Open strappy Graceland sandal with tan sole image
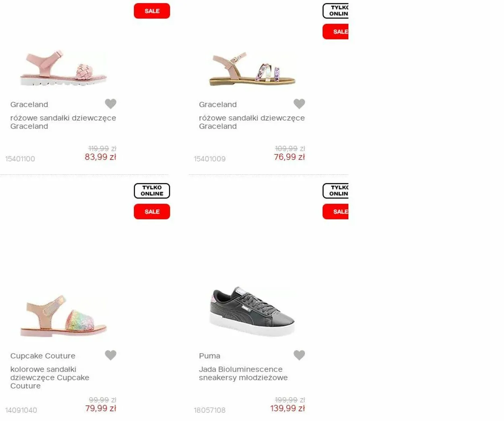 click(x=252, y=69)
